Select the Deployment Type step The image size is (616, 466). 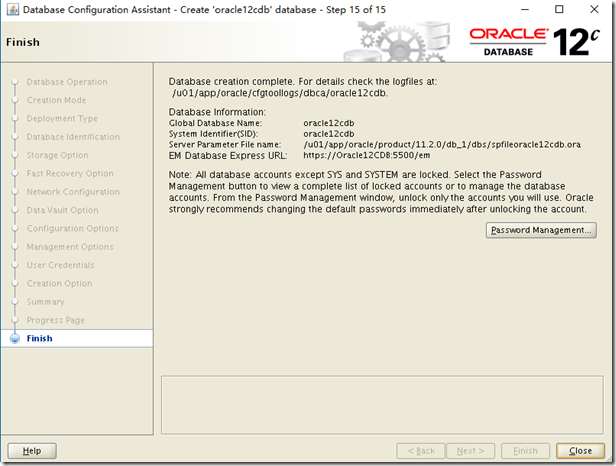coord(62,119)
